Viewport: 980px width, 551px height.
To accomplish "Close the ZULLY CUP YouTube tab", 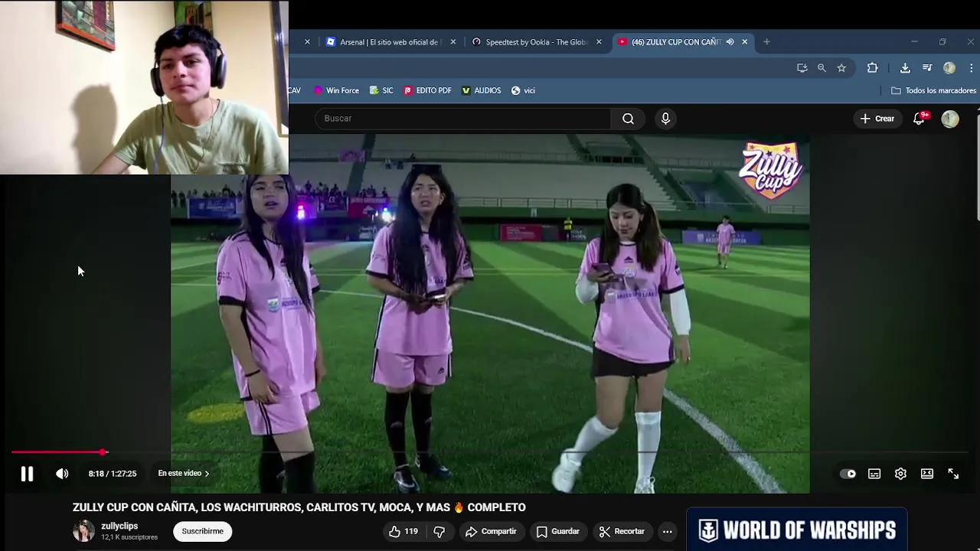I will (x=744, y=42).
